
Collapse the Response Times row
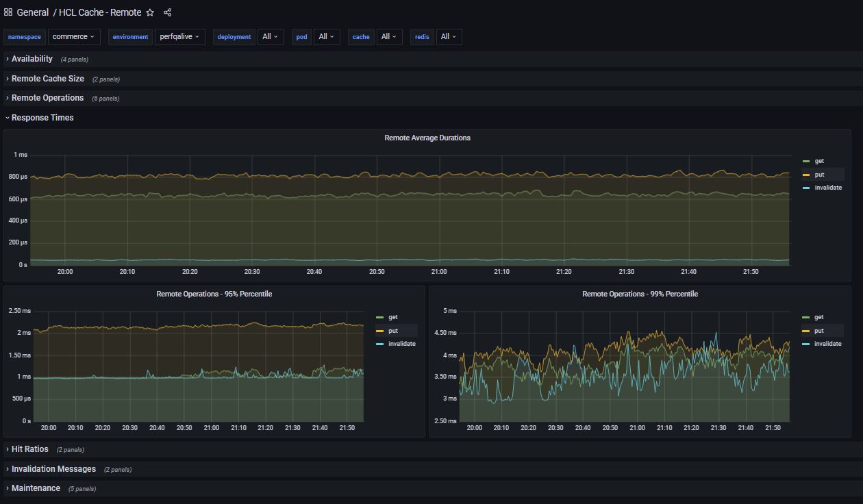(42, 118)
